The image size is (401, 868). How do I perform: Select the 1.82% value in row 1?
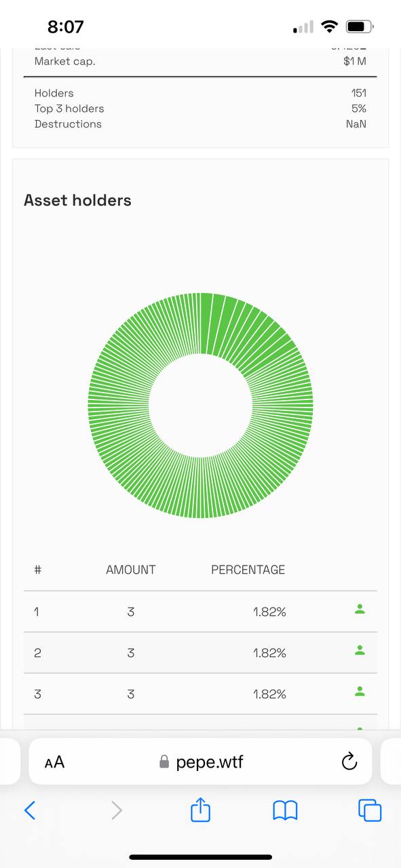269,612
